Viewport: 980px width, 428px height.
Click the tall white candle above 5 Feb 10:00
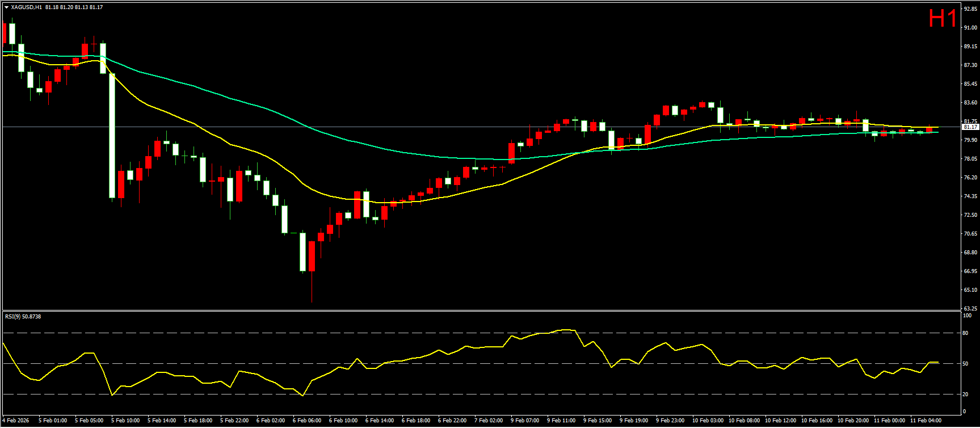pyautogui.click(x=112, y=136)
